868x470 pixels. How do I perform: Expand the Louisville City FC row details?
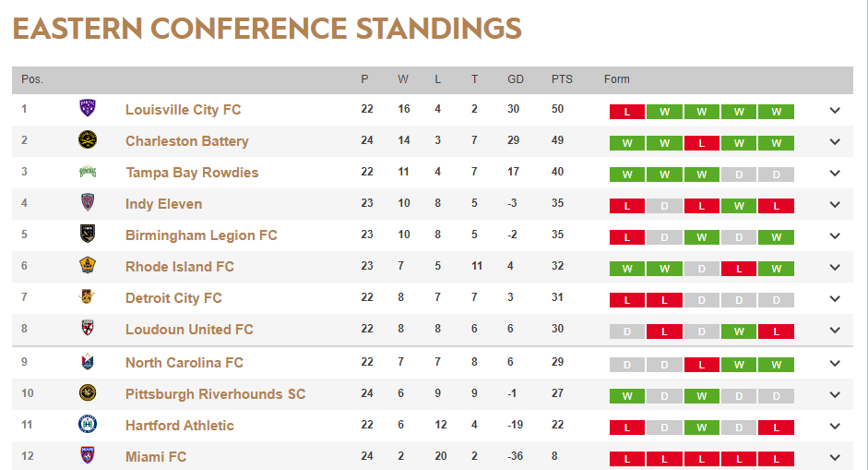pyautogui.click(x=835, y=111)
